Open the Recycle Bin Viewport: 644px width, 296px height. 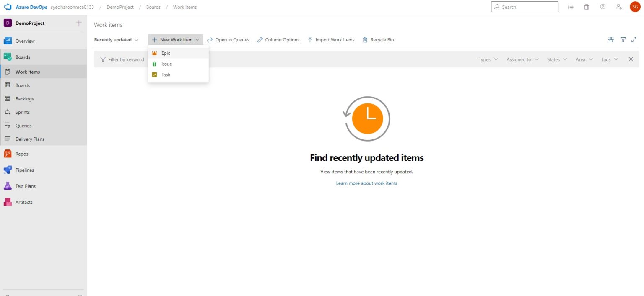point(378,39)
